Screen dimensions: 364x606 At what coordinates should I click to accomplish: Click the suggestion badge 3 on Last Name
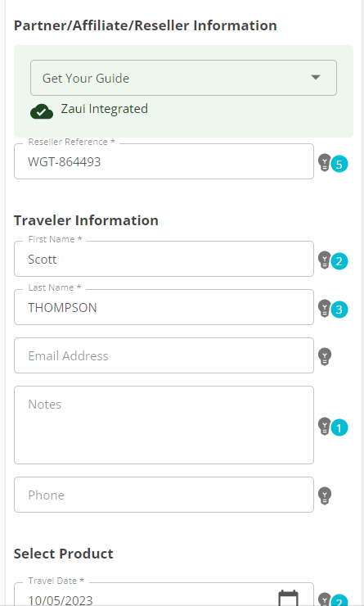339,310
